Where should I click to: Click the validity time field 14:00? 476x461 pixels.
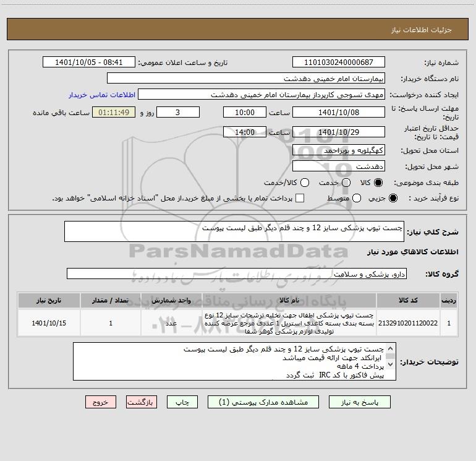(245, 132)
